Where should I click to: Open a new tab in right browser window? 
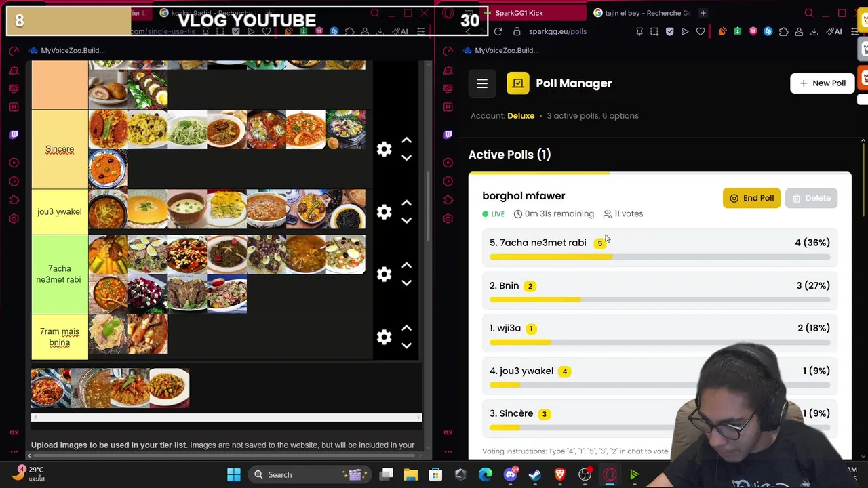pos(703,13)
